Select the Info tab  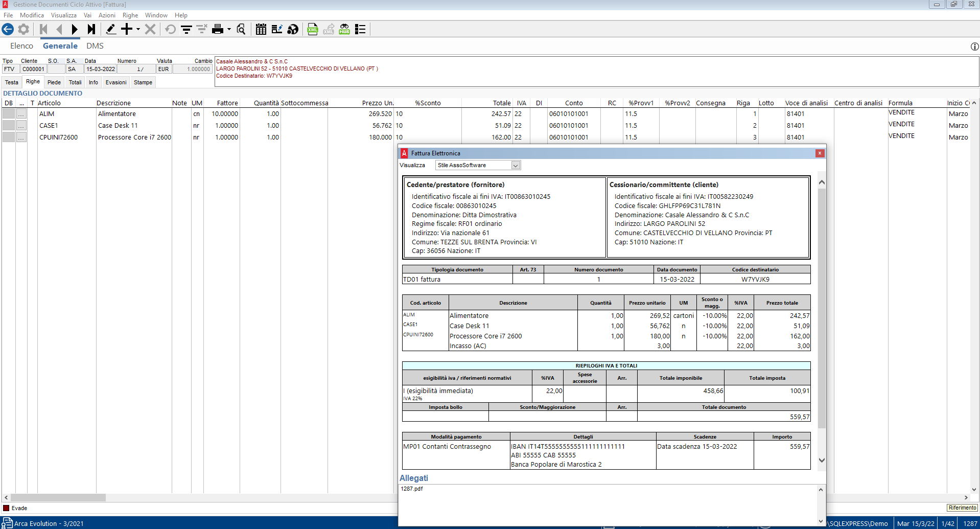coord(94,82)
